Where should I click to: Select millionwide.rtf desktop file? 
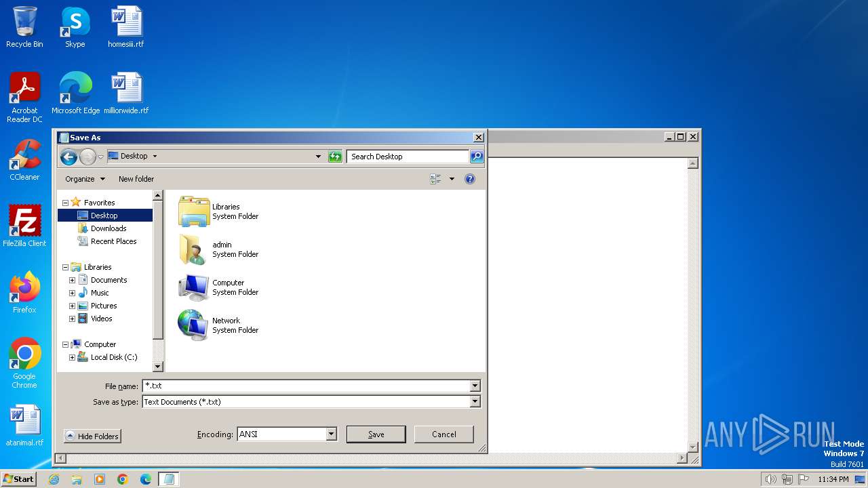pyautogui.click(x=126, y=94)
